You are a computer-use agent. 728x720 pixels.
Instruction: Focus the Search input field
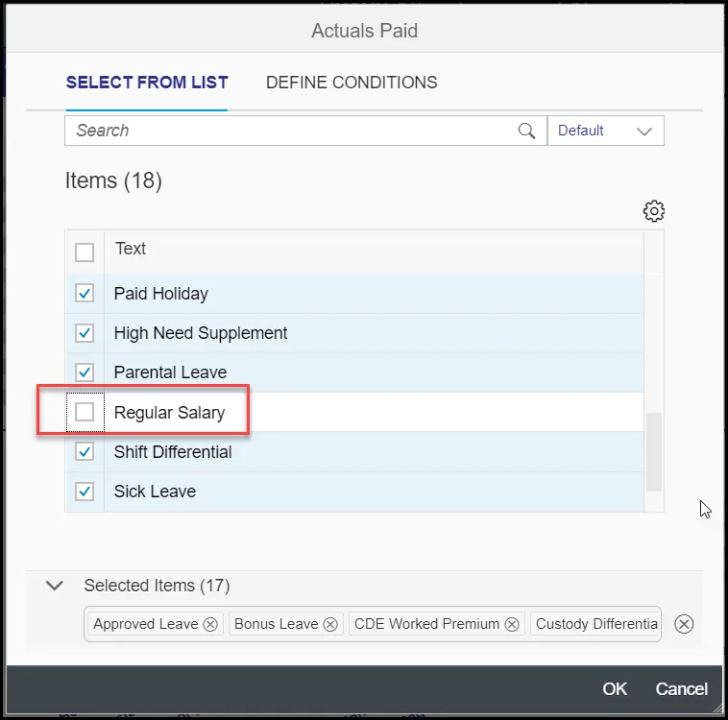288,131
